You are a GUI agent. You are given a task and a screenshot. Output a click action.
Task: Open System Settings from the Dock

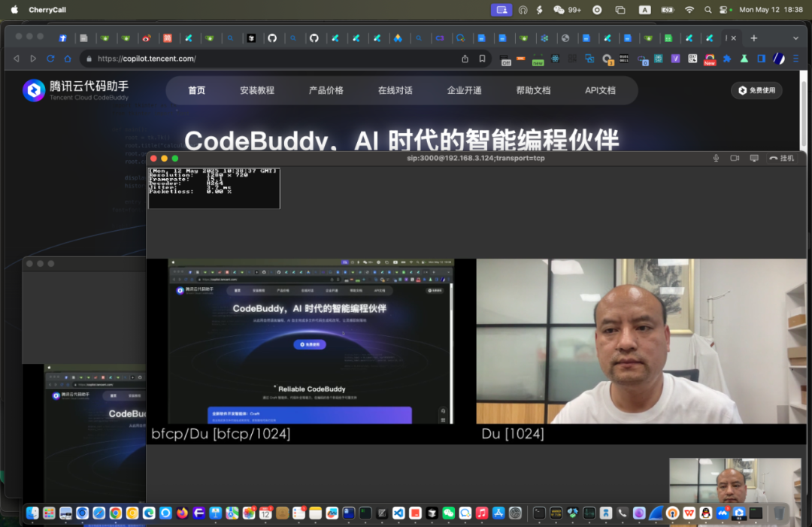(515, 513)
